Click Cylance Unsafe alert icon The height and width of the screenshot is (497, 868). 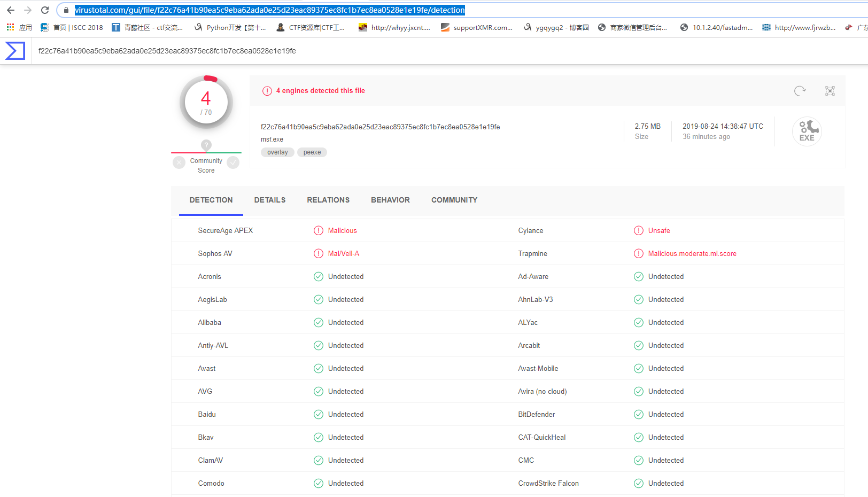[639, 230]
